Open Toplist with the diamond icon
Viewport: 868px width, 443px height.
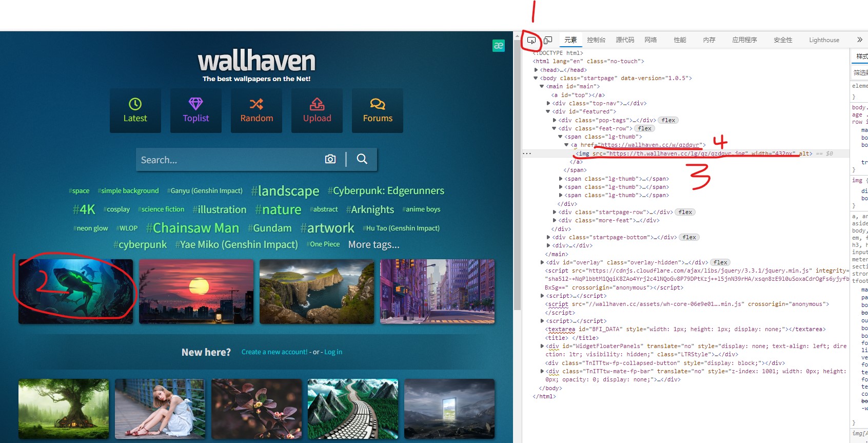point(196,104)
